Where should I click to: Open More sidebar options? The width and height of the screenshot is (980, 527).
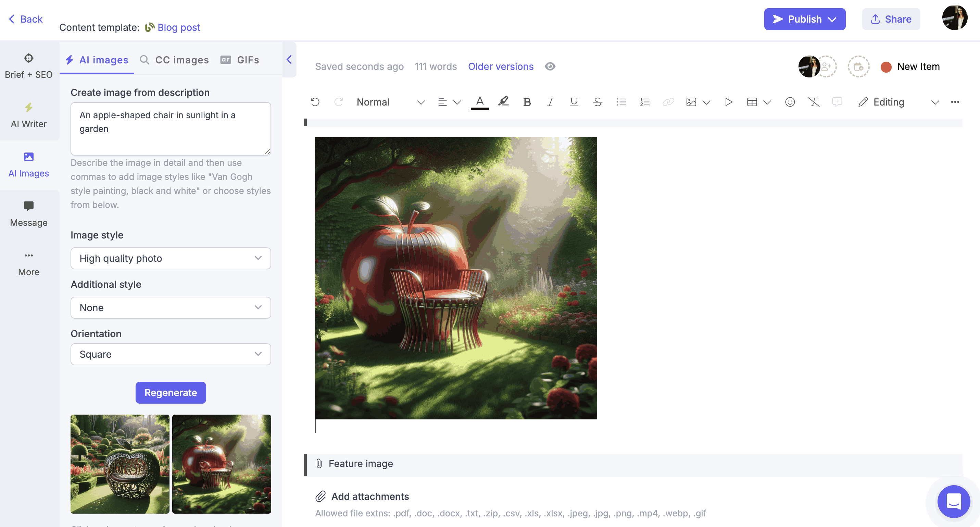tap(29, 264)
